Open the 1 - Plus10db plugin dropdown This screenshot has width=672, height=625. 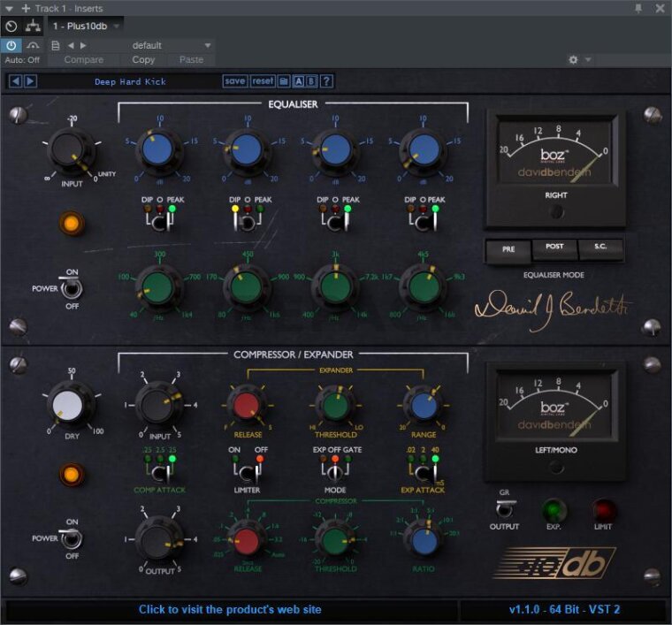pyautogui.click(x=86, y=27)
